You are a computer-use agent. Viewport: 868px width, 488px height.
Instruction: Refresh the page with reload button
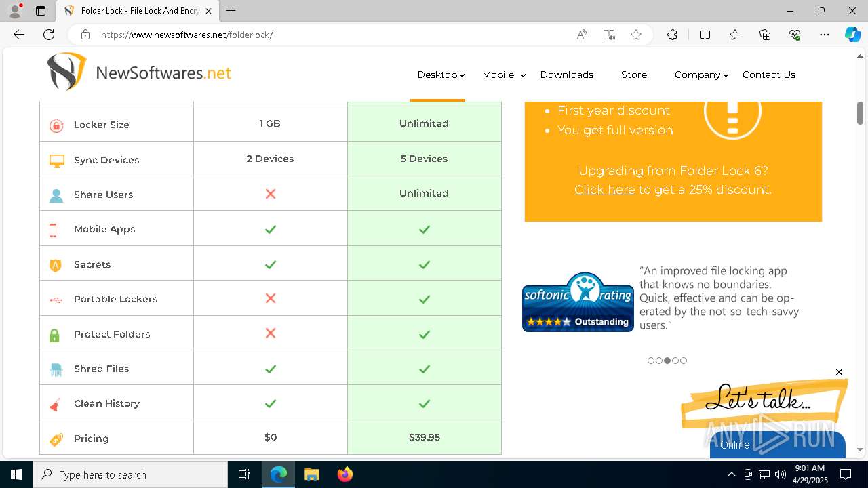point(49,35)
